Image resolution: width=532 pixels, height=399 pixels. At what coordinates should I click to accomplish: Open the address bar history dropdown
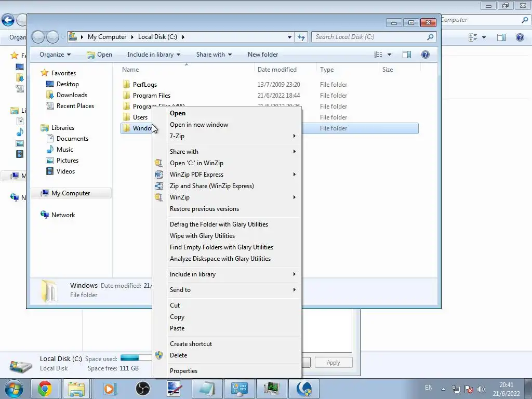(x=289, y=37)
